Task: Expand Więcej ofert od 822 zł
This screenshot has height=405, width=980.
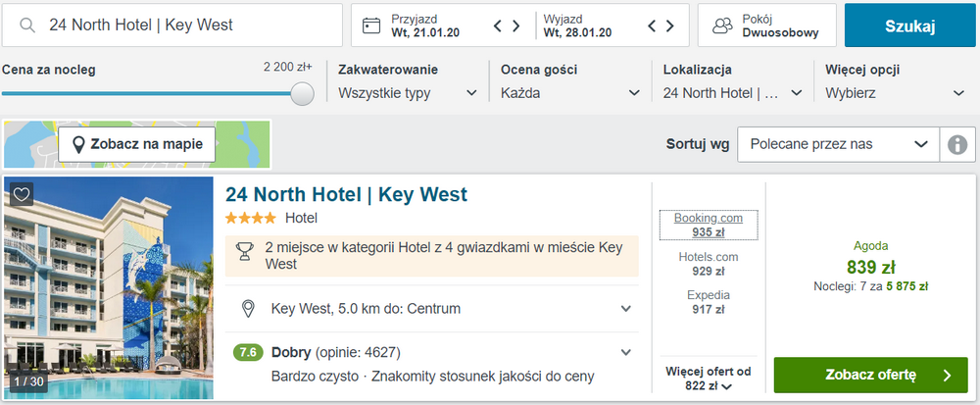Action: [x=709, y=379]
